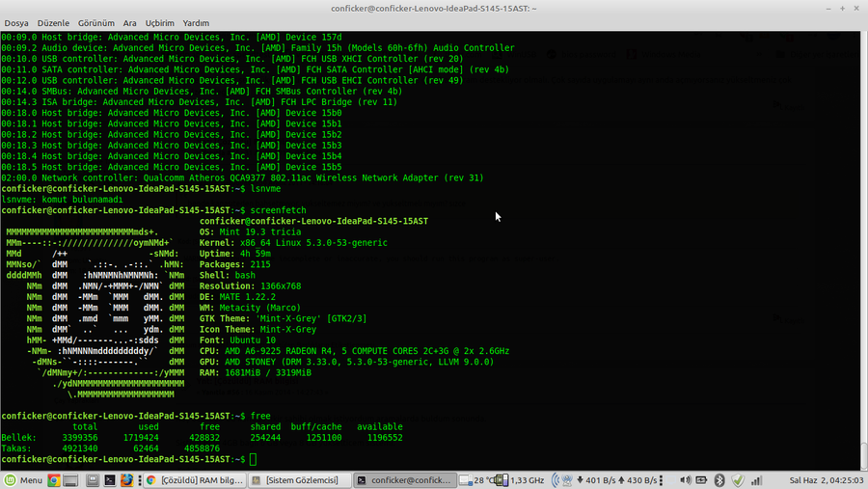Open the volume control tray icon
This screenshot has width=868, height=489.
685,480
